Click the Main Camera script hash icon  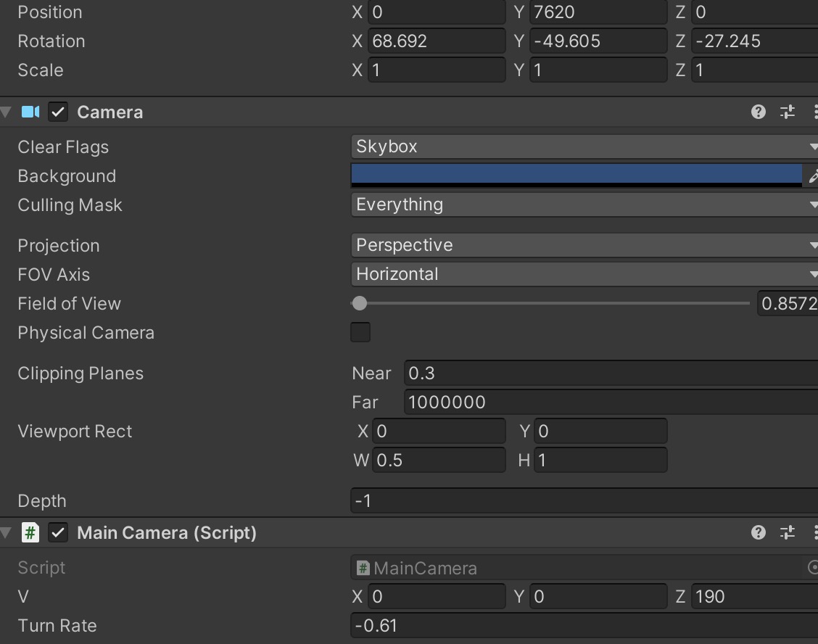[30, 533]
